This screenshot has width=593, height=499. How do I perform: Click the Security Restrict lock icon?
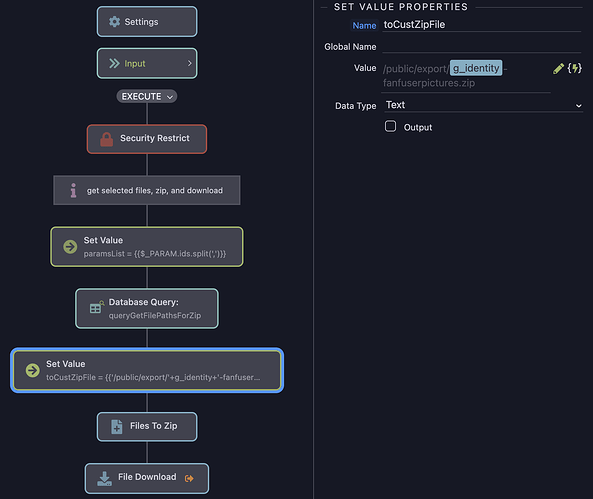coord(106,139)
